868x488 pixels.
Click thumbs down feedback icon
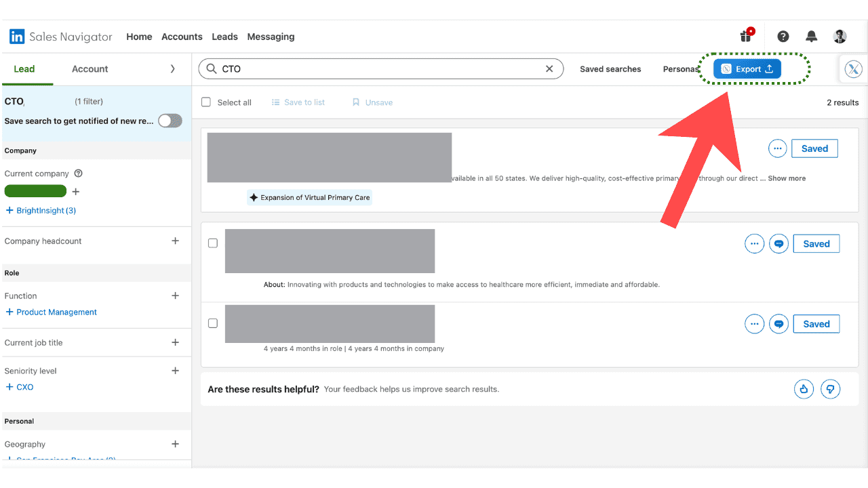point(830,389)
